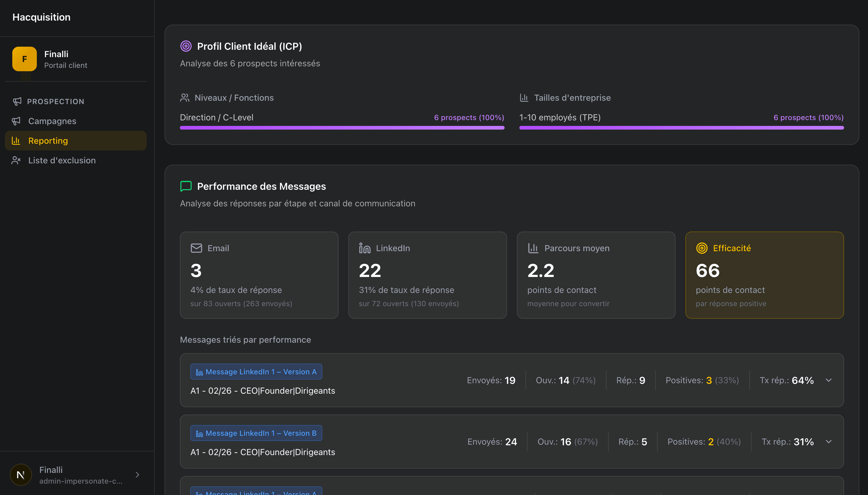
Task: Click the 'Direction / C-Level' label
Action: click(217, 117)
